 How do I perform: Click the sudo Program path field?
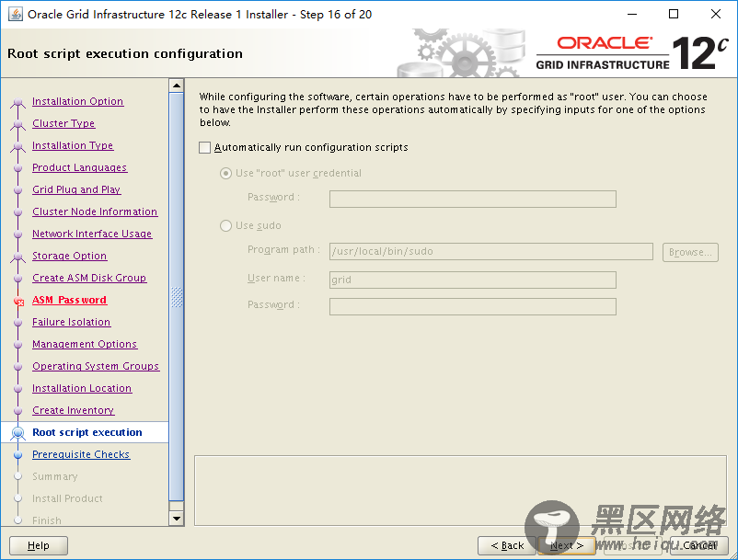click(x=490, y=252)
